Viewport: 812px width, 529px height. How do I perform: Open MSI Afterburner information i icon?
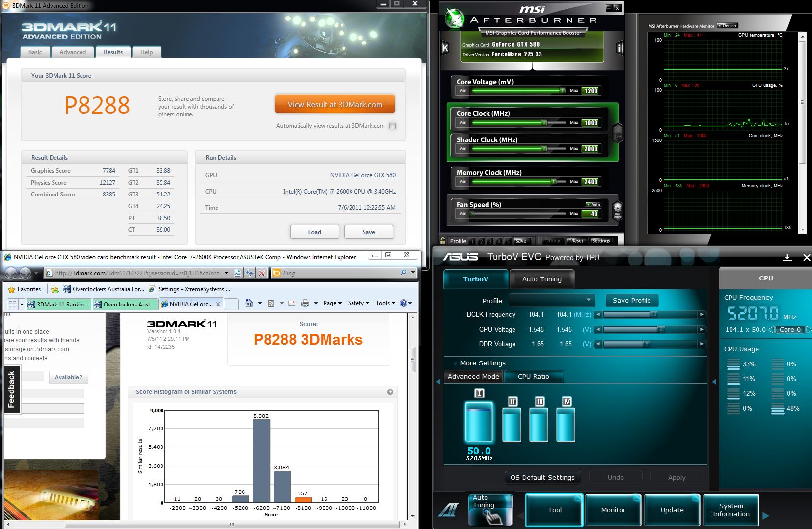point(620,48)
